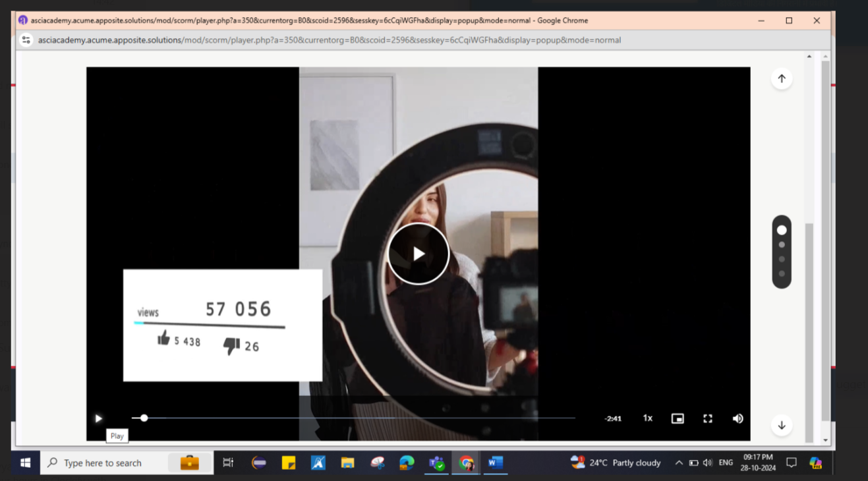Select the fourth page navigation dot

pos(782,273)
